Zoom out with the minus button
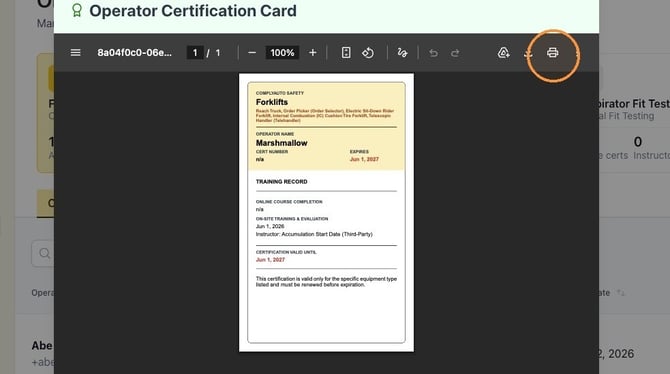The image size is (670, 374). (x=252, y=53)
